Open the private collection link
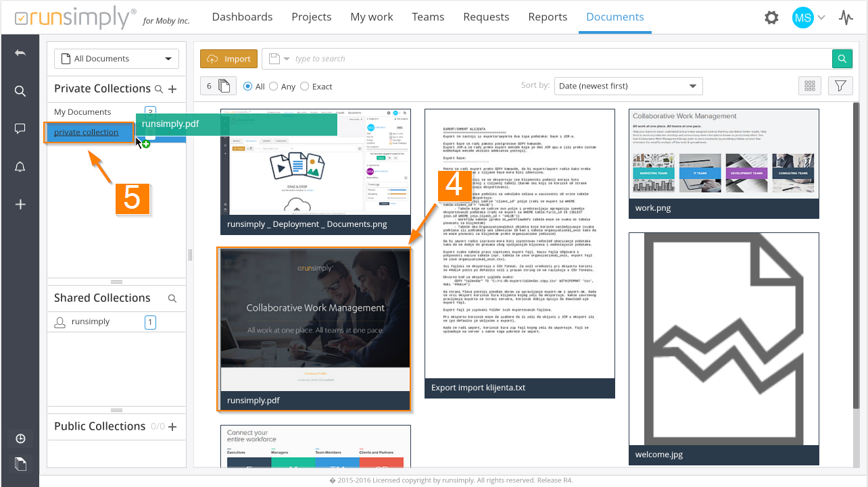The width and height of the screenshot is (868, 487). (x=86, y=132)
